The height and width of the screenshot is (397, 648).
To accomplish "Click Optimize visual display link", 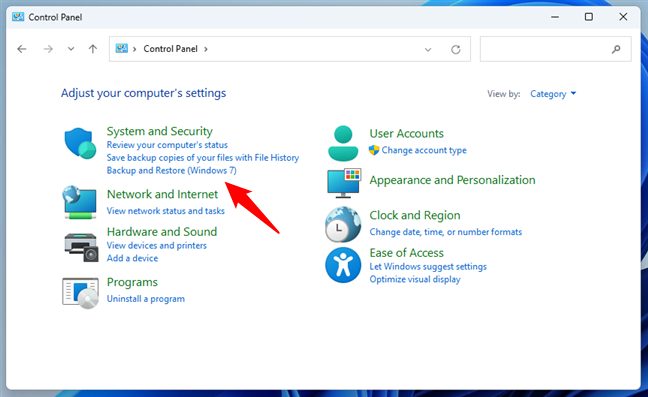I will point(415,279).
